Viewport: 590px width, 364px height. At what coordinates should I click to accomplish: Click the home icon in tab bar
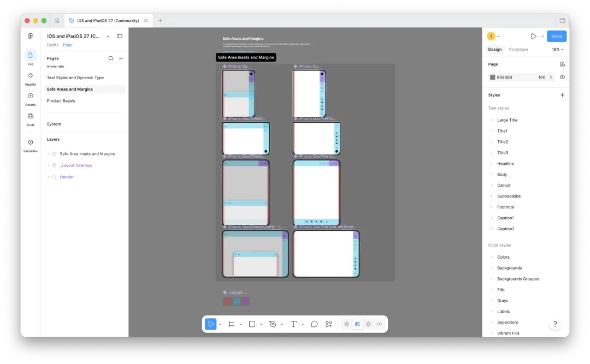[57, 21]
